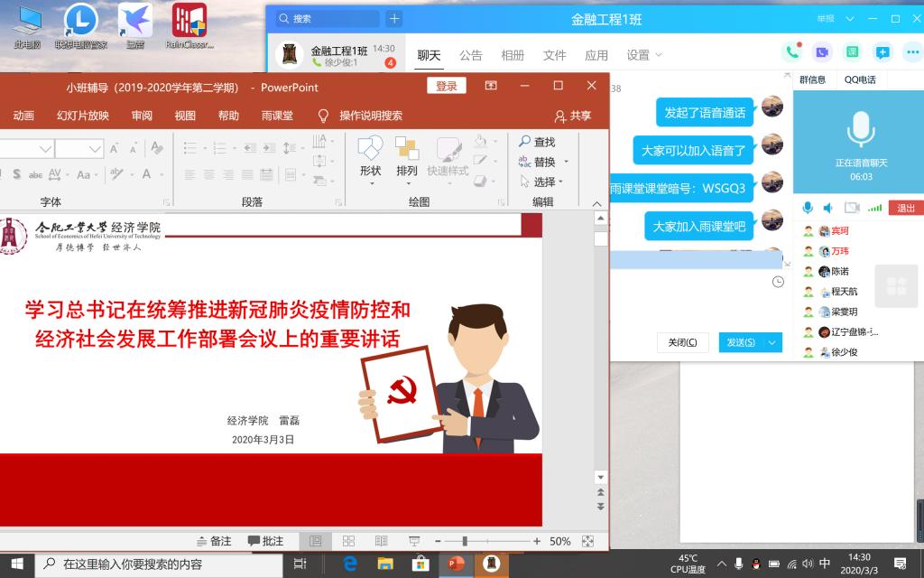Open the font size dropdown
The height and width of the screenshot is (578, 924).
coord(96,149)
